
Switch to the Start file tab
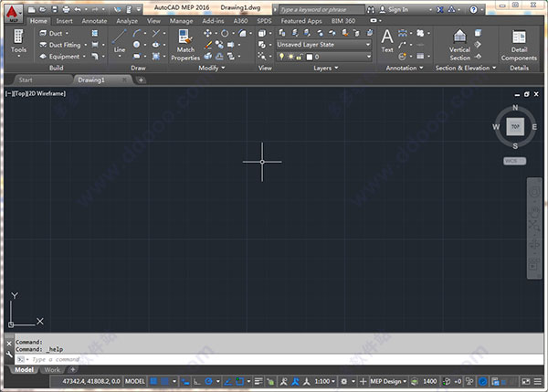click(x=26, y=79)
